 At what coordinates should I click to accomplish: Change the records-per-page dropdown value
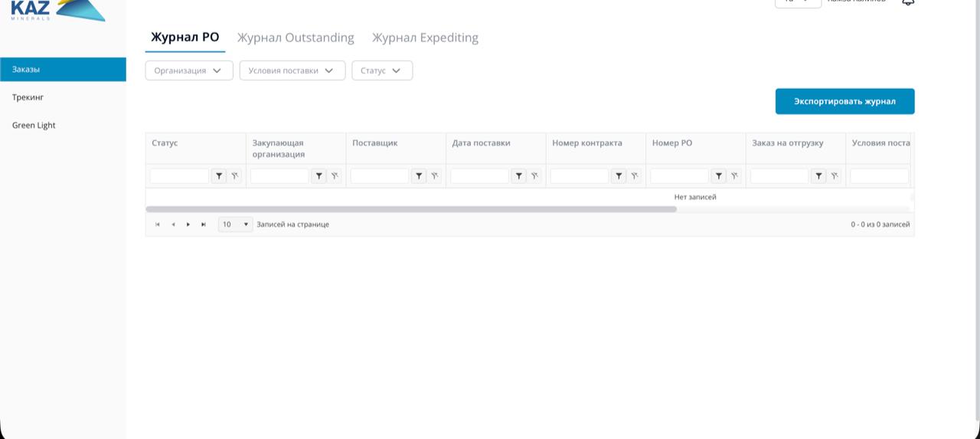235,224
